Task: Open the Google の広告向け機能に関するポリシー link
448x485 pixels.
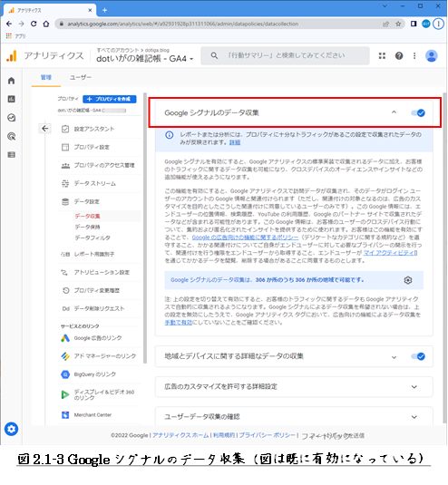Action: pyautogui.click(x=245, y=238)
